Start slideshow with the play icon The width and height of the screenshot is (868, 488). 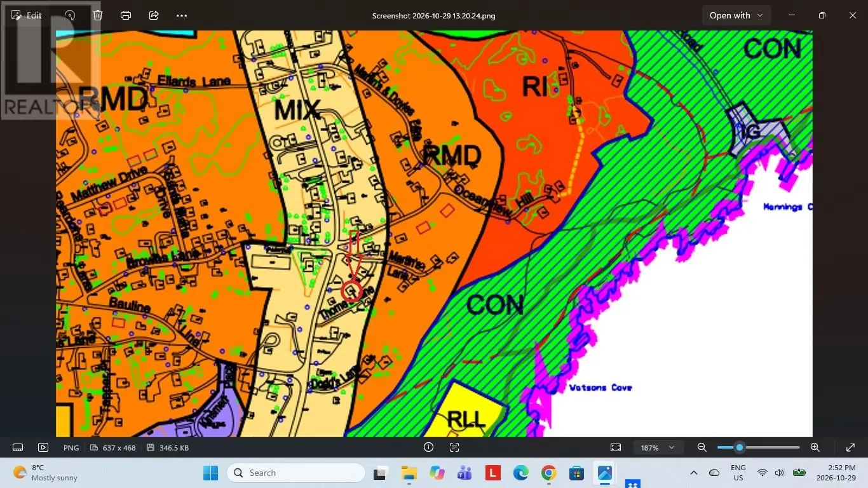click(43, 447)
